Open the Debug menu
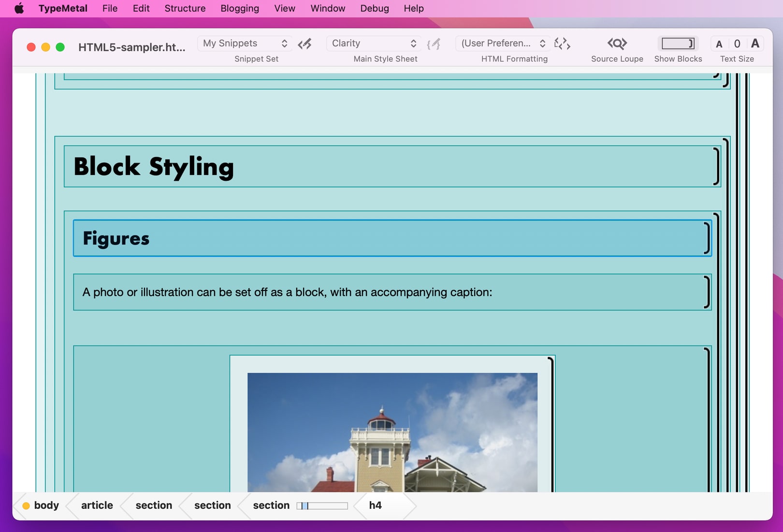The height and width of the screenshot is (532, 783). [375, 8]
